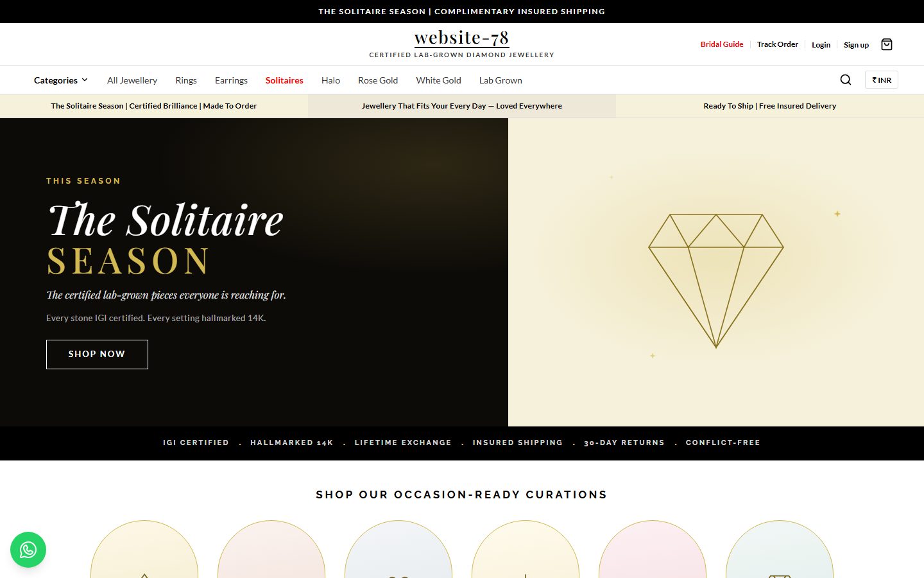Select 'Ready To Ship' banner tab
Viewport: 924px width, 578px height.
point(770,106)
